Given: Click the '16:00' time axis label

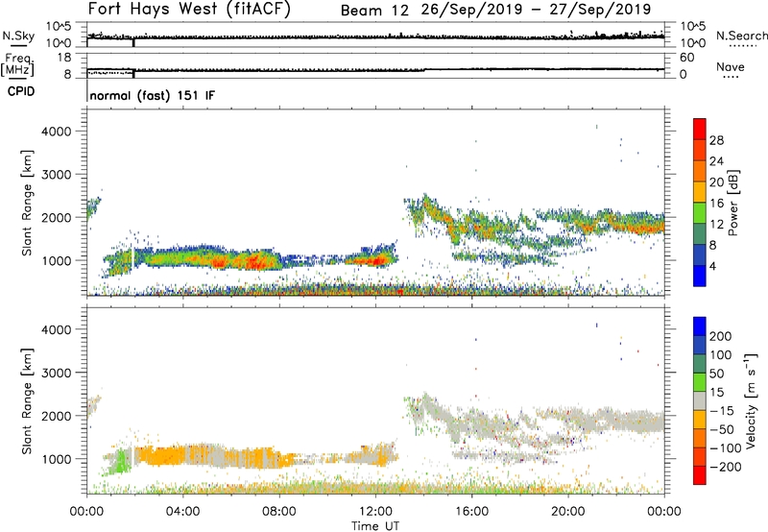Looking at the screenshot, I should [x=471, y=512].
